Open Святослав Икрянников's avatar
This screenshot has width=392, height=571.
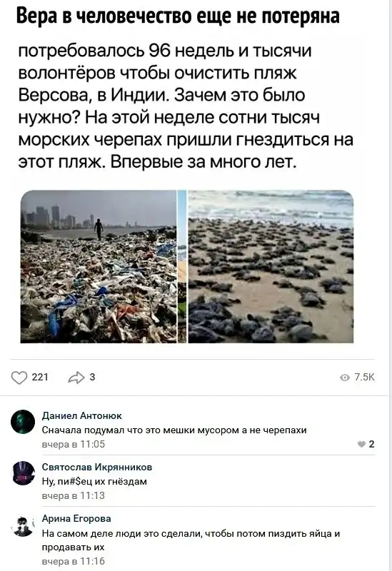pyautogui.click(x=23, y=473)
